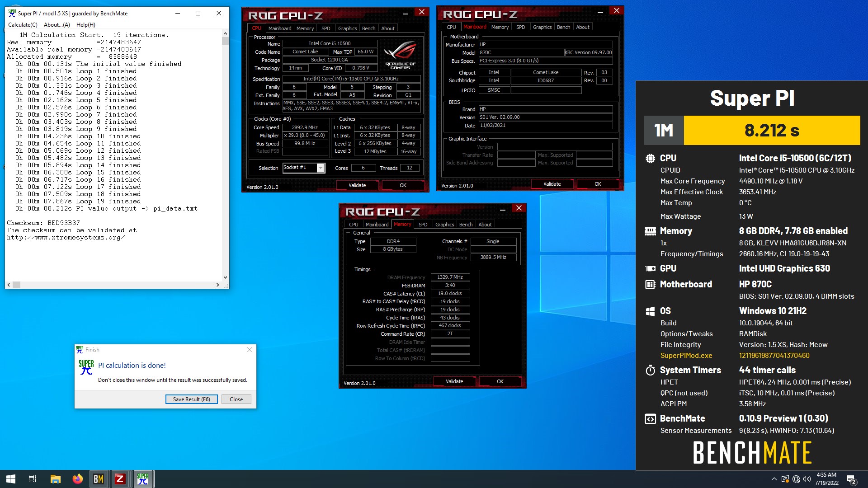Open the Calculate(C) menu in Super PI
Viewport: 868px width, 488px height.
23,25
